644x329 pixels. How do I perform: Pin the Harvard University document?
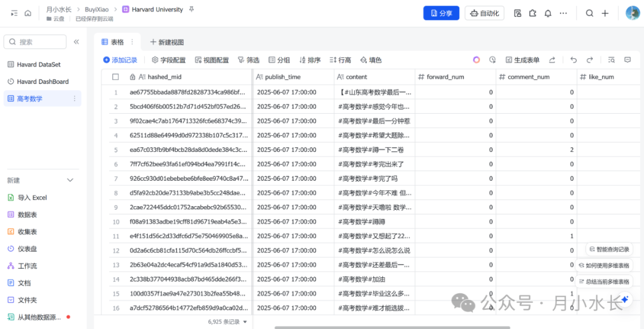(x=191, y=10)
